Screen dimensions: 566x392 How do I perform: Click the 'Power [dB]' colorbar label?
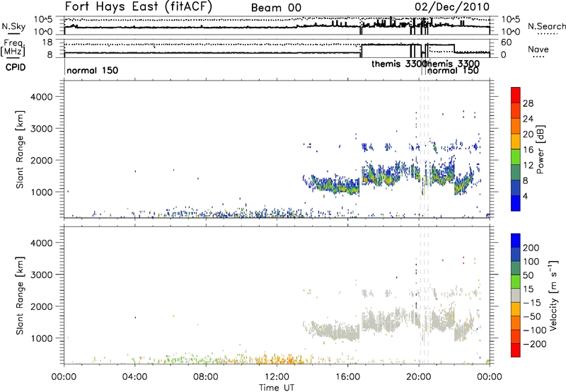(x=540, y=149)
